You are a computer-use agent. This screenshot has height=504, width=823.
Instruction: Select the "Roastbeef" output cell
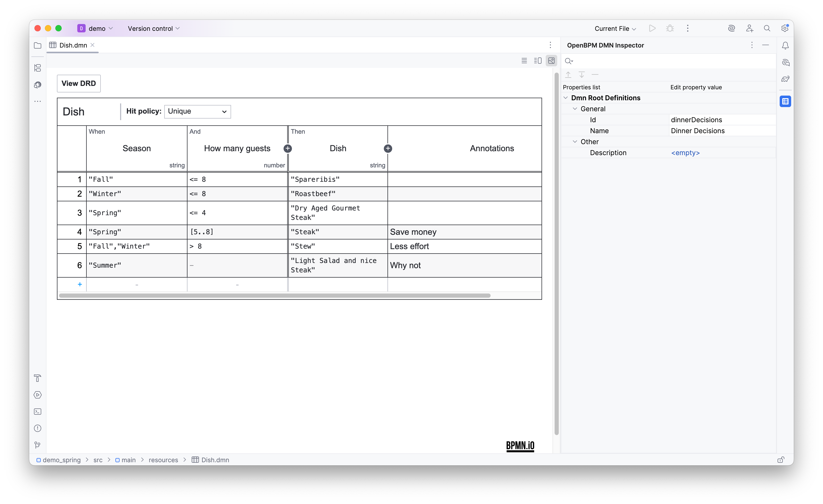(x=338, y=194)
